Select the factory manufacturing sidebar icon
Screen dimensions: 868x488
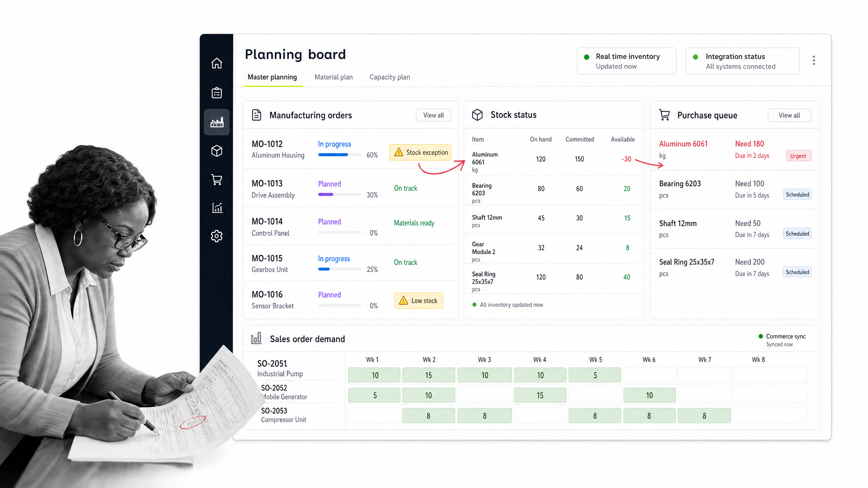[217, 122]
